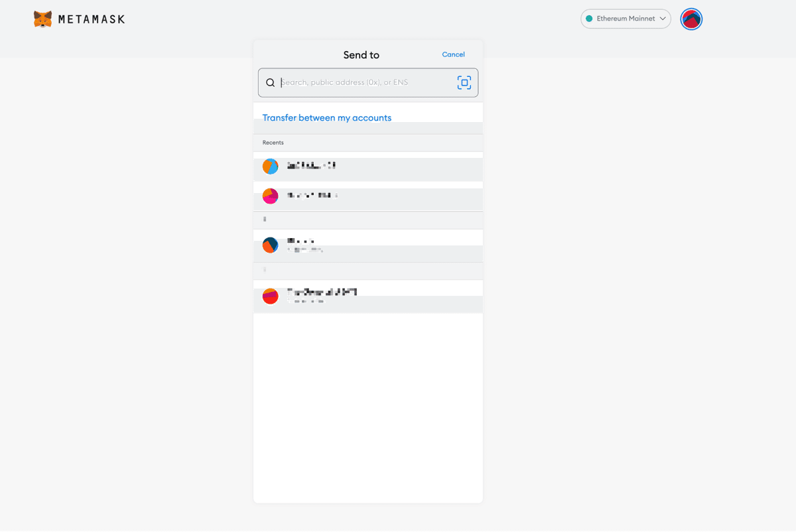Cancel the Send to flow
This screenshot has width=796, height=532.
(453, 54)
